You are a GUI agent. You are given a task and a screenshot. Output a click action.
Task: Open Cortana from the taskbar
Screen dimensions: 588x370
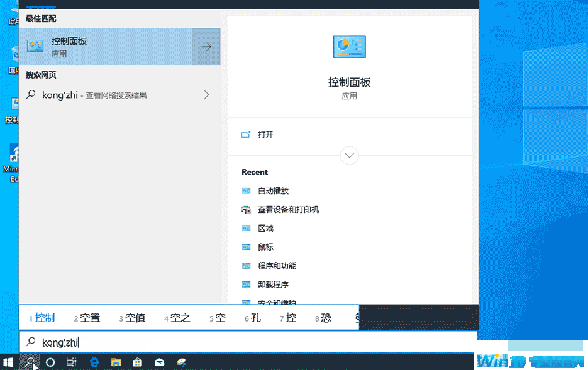50,362
